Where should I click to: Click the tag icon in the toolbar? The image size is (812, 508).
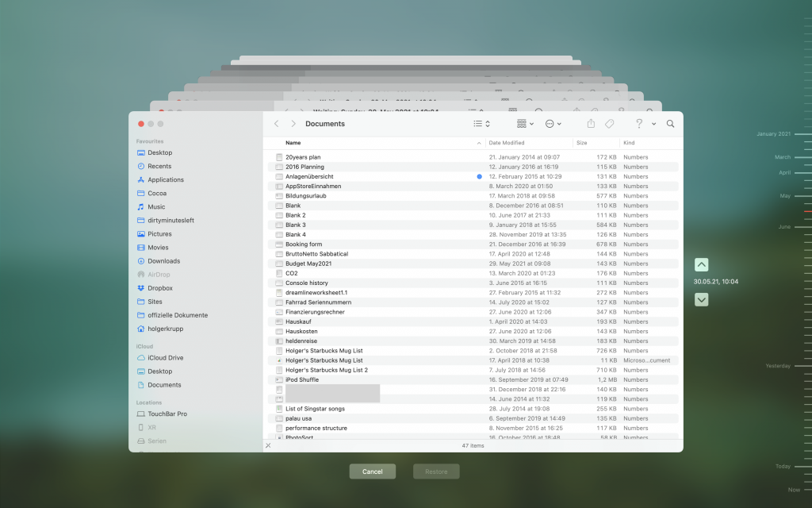610,124
